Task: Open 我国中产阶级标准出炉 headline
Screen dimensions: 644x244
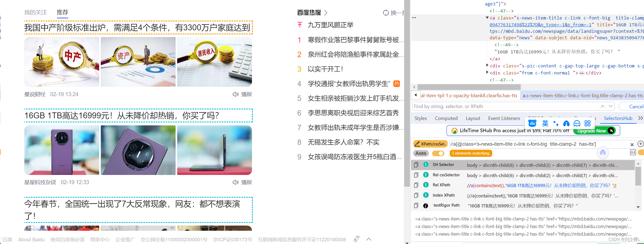Action: (x=137, y=27)
